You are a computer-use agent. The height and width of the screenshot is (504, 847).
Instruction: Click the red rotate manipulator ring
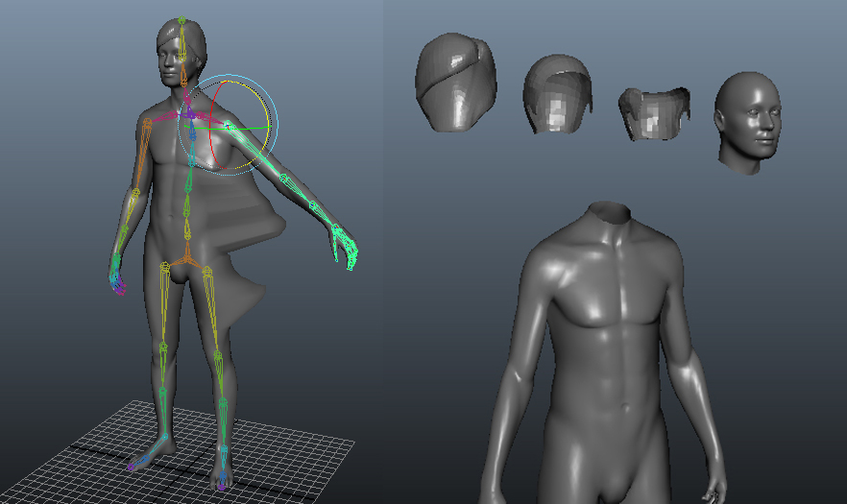coord(210,127)
